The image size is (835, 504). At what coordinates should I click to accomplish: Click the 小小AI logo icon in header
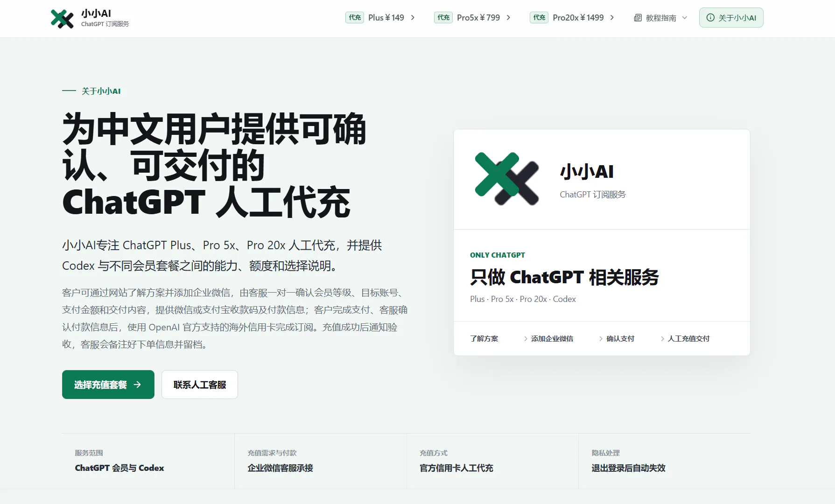click(x=62, y=19)
